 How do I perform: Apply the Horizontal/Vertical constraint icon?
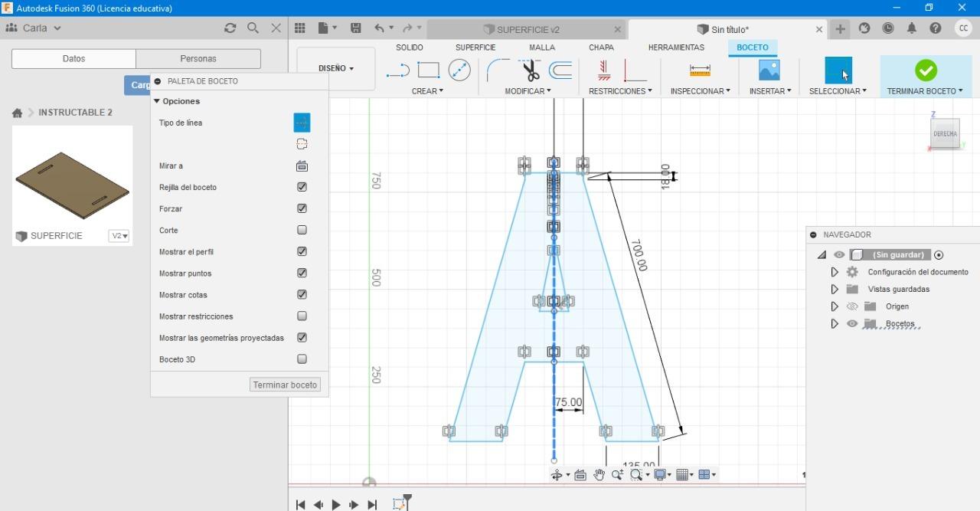tap(635, 70)
